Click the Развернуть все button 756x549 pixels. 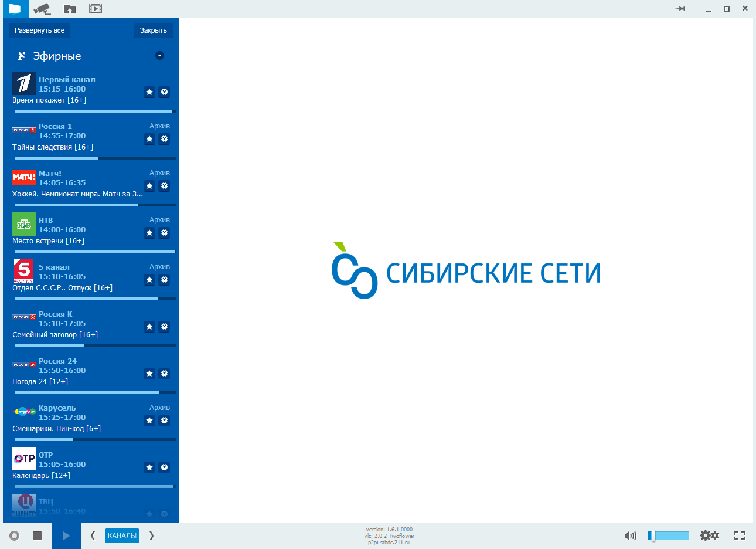[40, 30]
